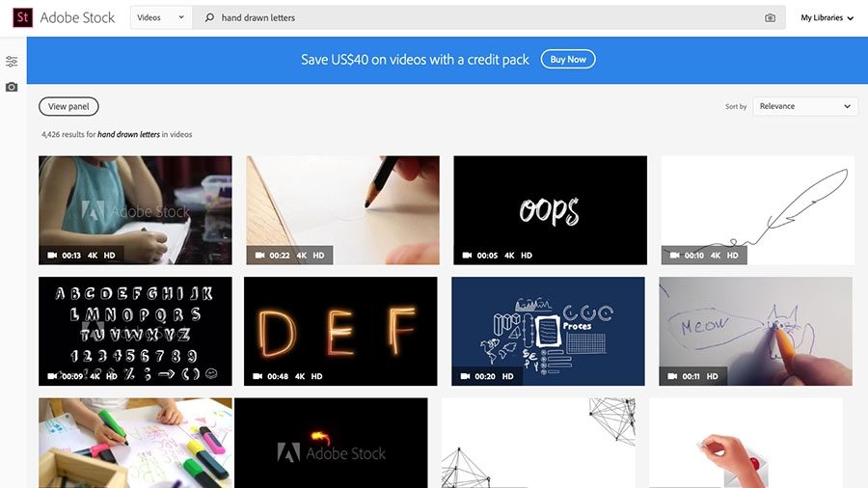Click the 4,426 results text
Screen dimensions: 868x488
[117, 134]
